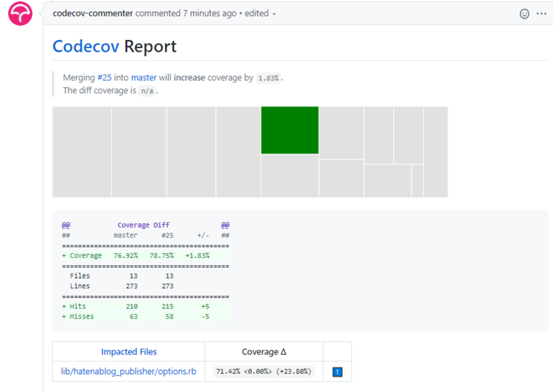Select the Hits 215 value
The image size is (553, 392).
tap(167, 306)
